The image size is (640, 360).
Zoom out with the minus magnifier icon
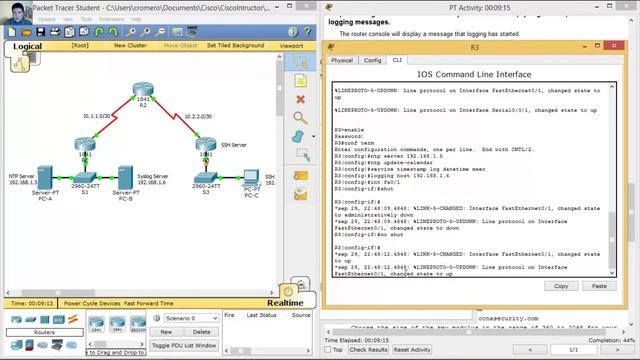160,32
